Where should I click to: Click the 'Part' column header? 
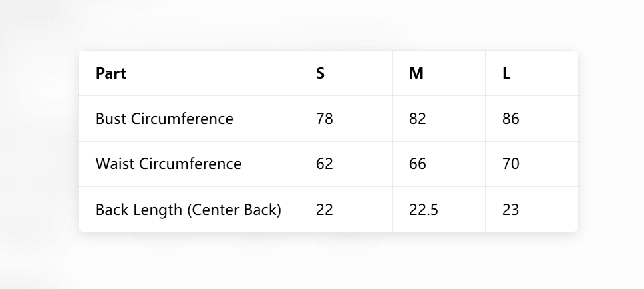(x=111, y=73)
